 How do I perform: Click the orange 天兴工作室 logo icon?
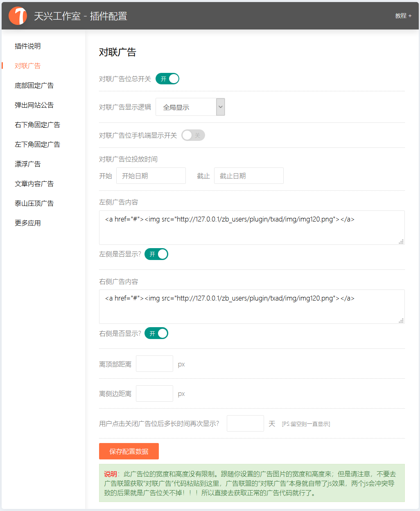point(18,16)
